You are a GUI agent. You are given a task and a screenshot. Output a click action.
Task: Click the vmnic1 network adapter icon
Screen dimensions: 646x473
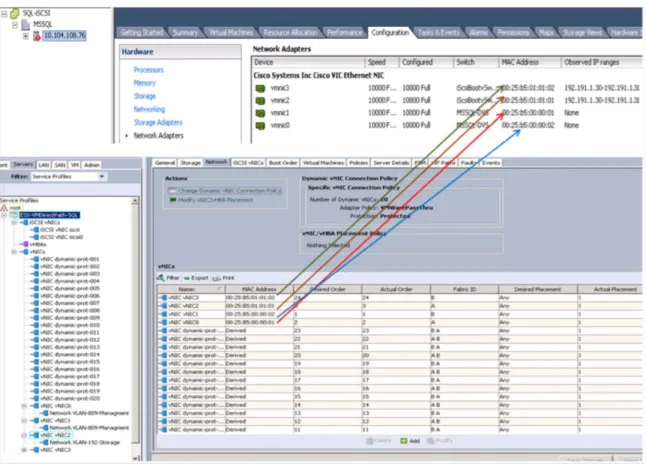pos(260,113)
